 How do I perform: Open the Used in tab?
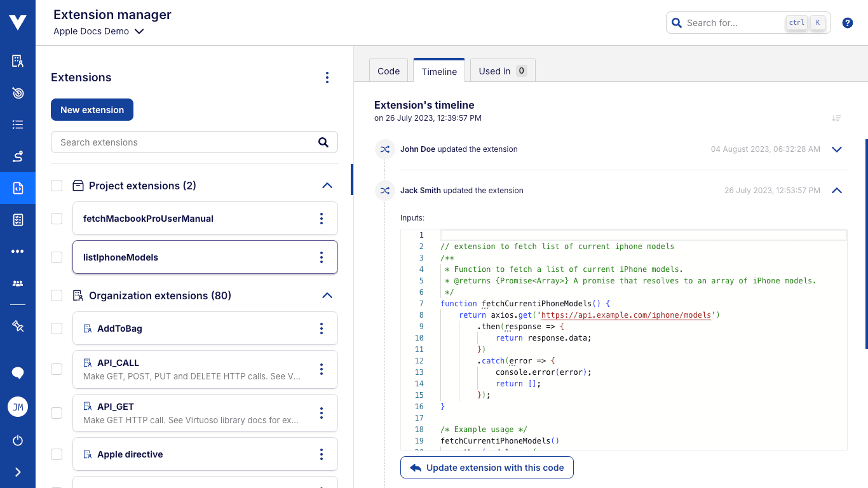pyautogui.click(x=502, y=71)
